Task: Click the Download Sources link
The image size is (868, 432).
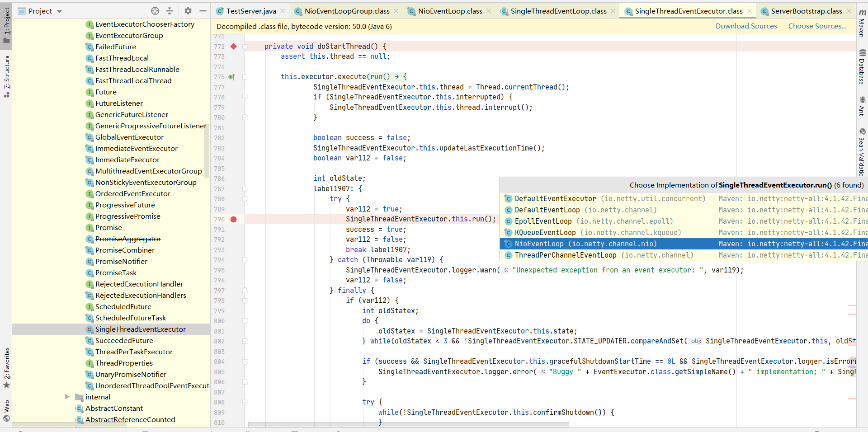Action: (746, 26)
